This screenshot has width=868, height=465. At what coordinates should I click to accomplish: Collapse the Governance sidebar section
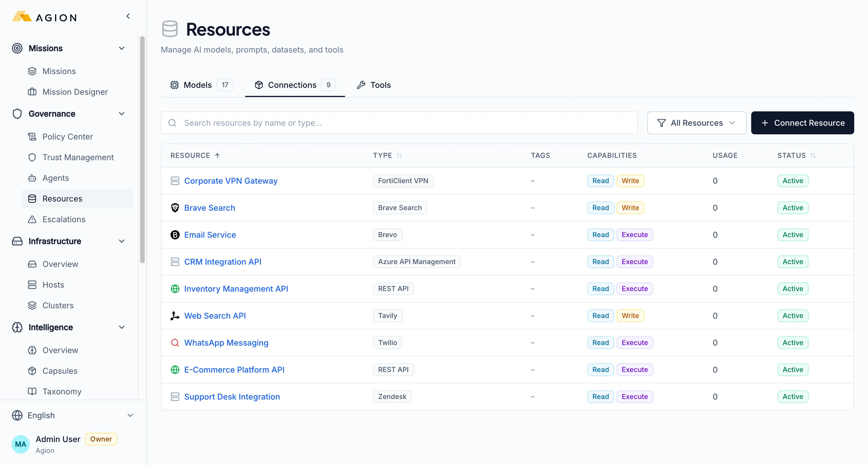click(x=122, y=114)
